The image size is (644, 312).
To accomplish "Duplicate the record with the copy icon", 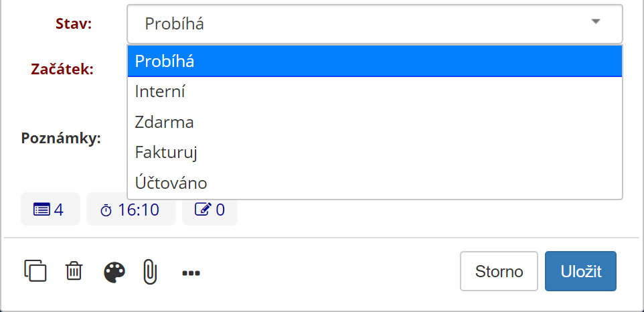I will pyautogui.click(x=35, y=271).
